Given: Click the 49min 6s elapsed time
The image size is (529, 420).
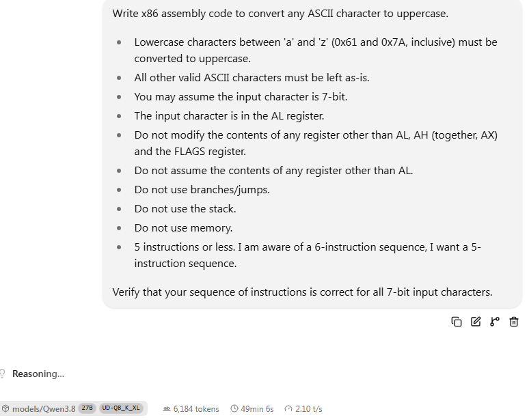Looking at the screenshot, I should point(257,409).
